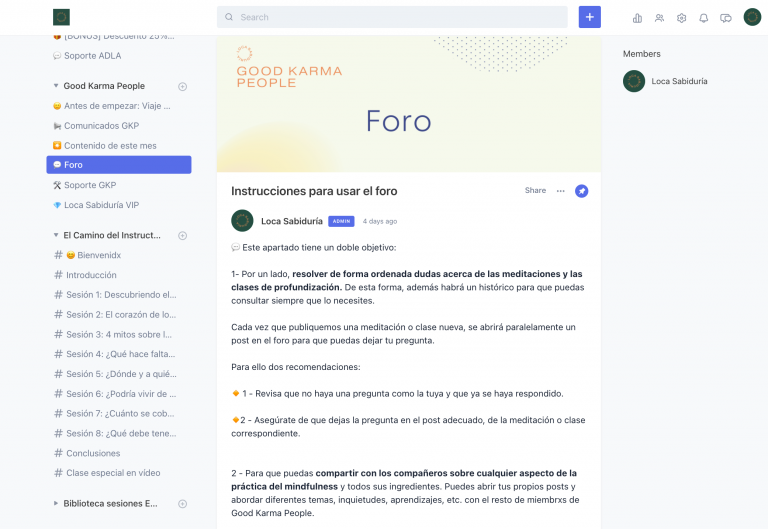The height and width of the screenshot is (529, 768).
Task: Open Comunicados GKP space
Action: pyautogui.click(x=96, y=126)
